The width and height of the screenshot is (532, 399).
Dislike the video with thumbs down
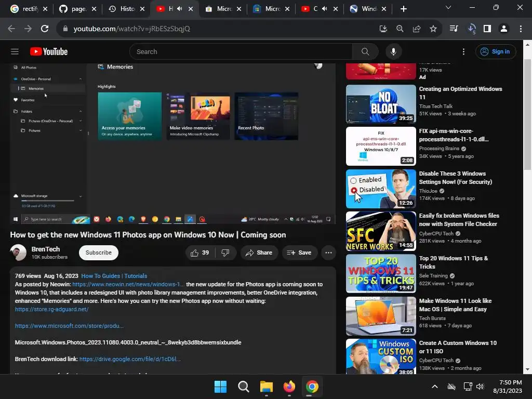coord(225,253)
